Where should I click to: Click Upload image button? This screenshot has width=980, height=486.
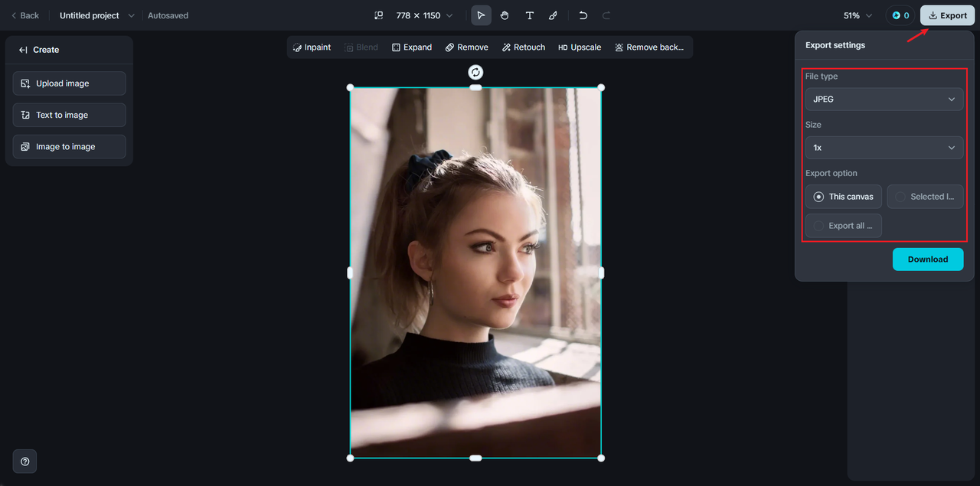[x=70, y=83]
